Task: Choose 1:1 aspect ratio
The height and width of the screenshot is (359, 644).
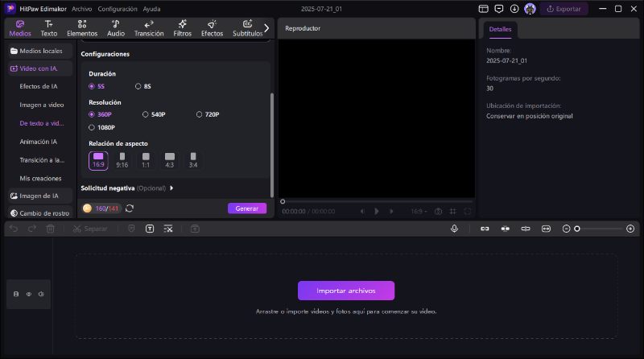Action: pos(146,161)
